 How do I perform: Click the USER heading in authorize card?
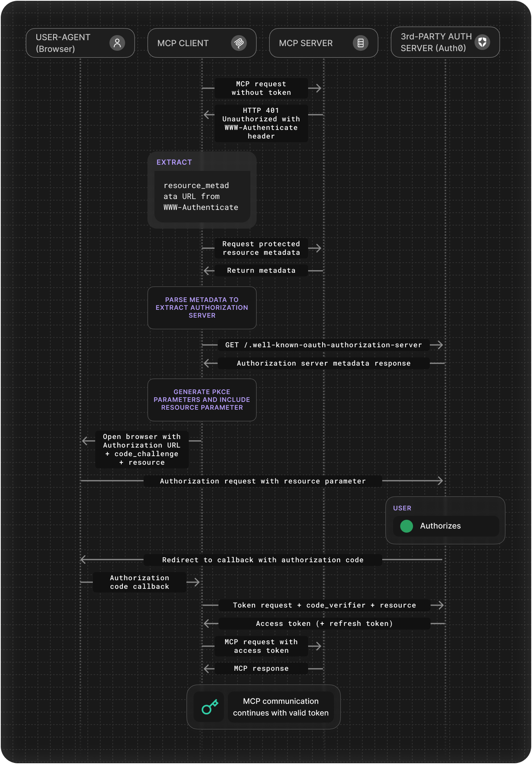402,508
